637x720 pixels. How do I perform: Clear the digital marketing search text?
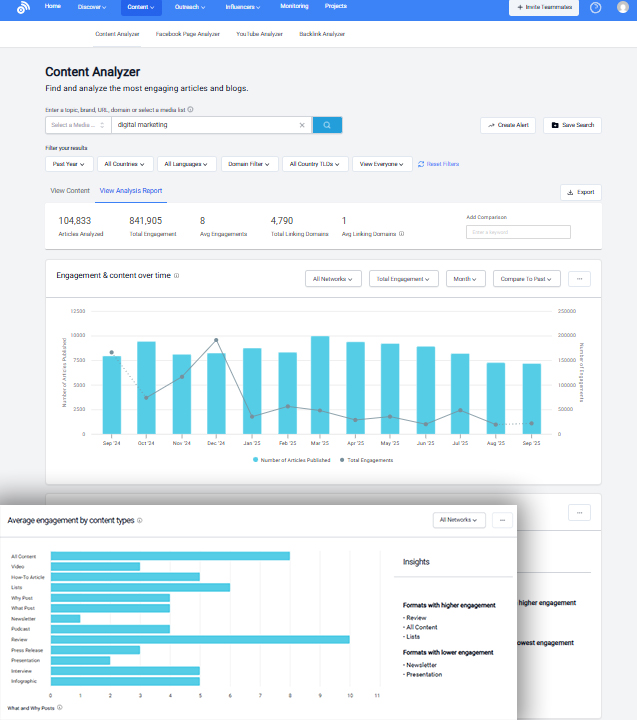[302, 125]
